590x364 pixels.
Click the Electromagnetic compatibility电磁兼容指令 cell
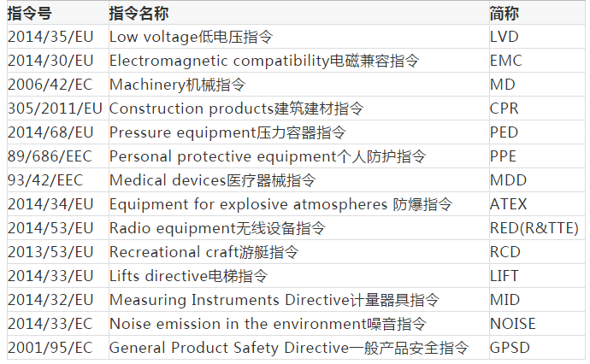(264, 61)
